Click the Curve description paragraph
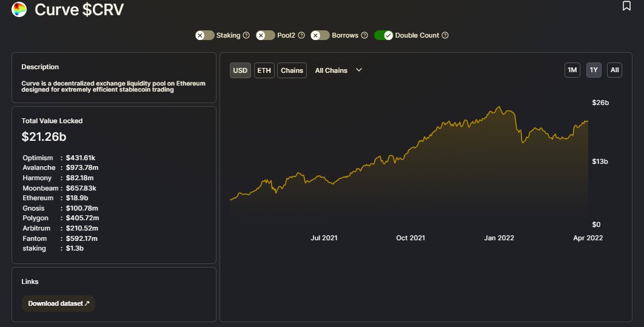This screenshot has height=327, width=644. (113, 86)
